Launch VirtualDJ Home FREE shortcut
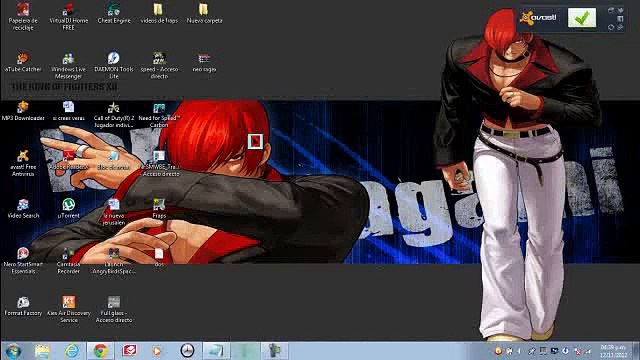Screen dimensions: 640x360 [x=69, y=16]
